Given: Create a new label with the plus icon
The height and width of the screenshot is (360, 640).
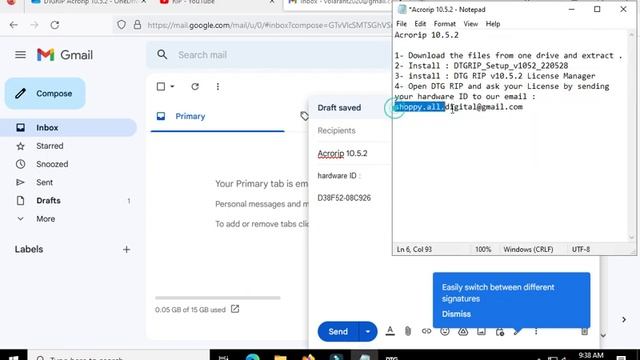Looking at the screenshot, I should click(127, 249).
